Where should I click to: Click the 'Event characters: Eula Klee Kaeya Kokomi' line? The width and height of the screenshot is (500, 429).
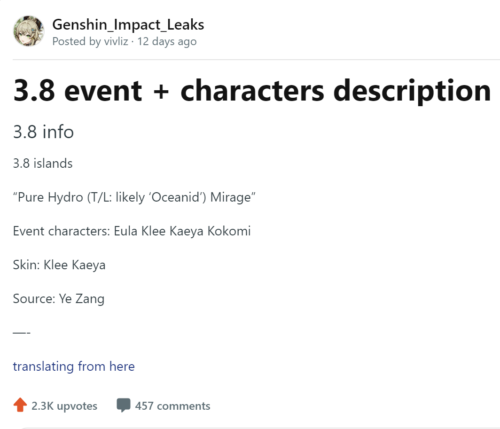132,231
